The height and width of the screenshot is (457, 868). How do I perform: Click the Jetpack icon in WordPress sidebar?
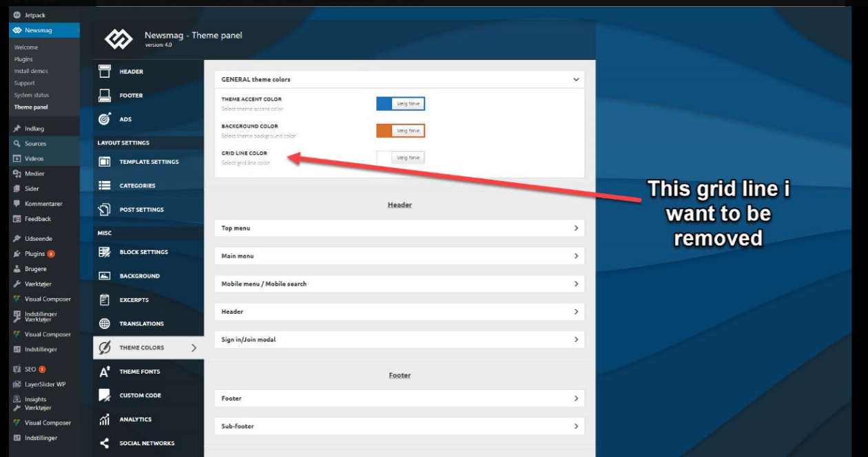coord(17,15)
